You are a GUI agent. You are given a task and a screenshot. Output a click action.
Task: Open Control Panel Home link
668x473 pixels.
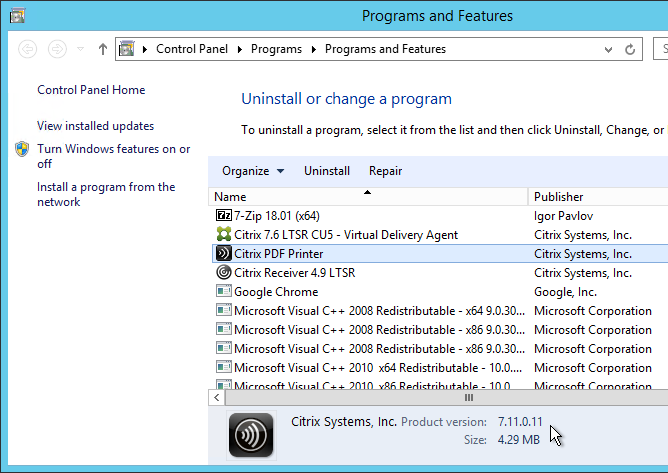click(91, 90)
